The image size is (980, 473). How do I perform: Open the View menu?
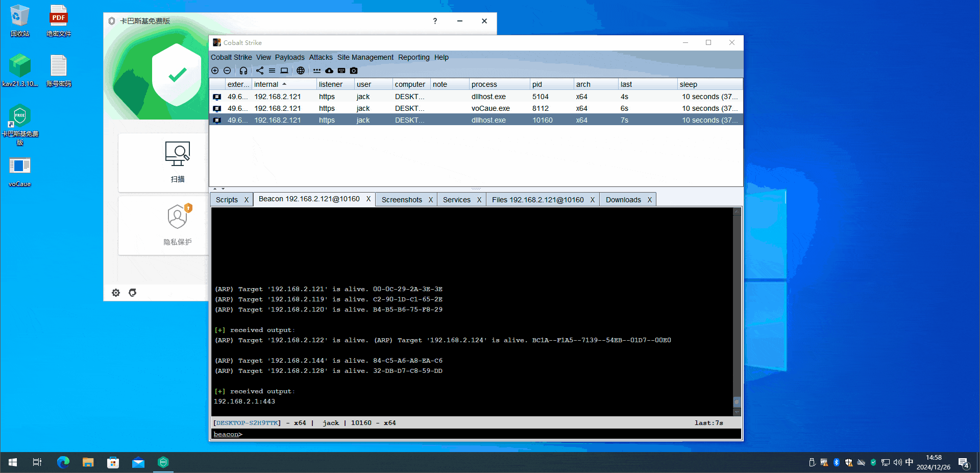click(x=263, y=57)
